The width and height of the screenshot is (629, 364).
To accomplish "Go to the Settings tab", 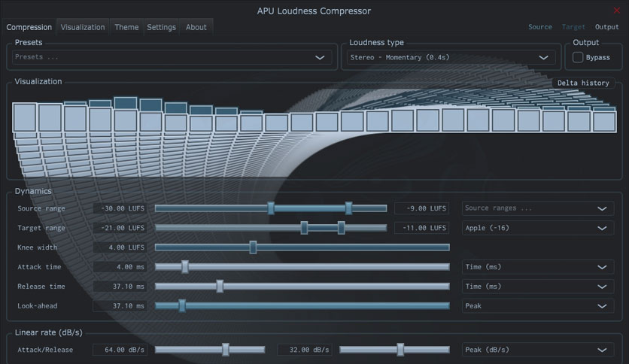I will 161,27.
